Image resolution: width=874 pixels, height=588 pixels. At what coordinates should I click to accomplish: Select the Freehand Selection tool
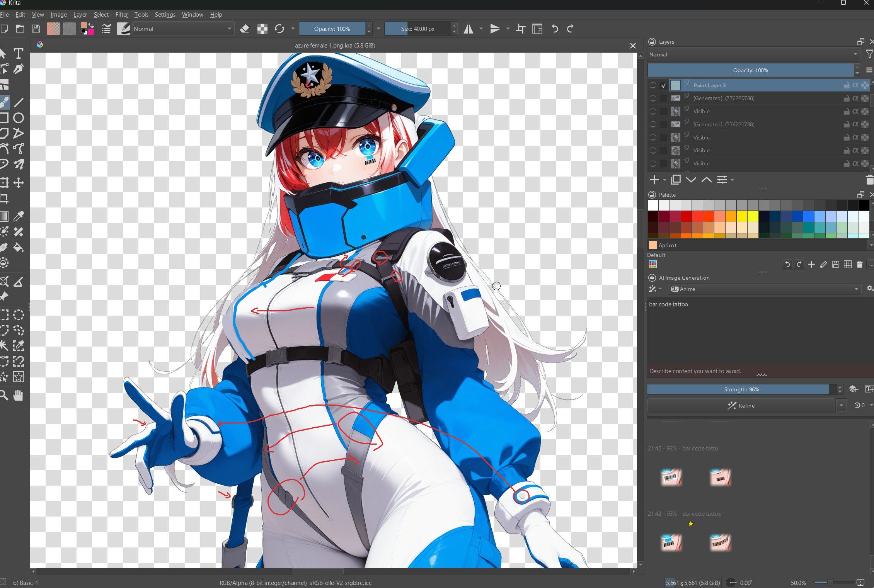18,330
